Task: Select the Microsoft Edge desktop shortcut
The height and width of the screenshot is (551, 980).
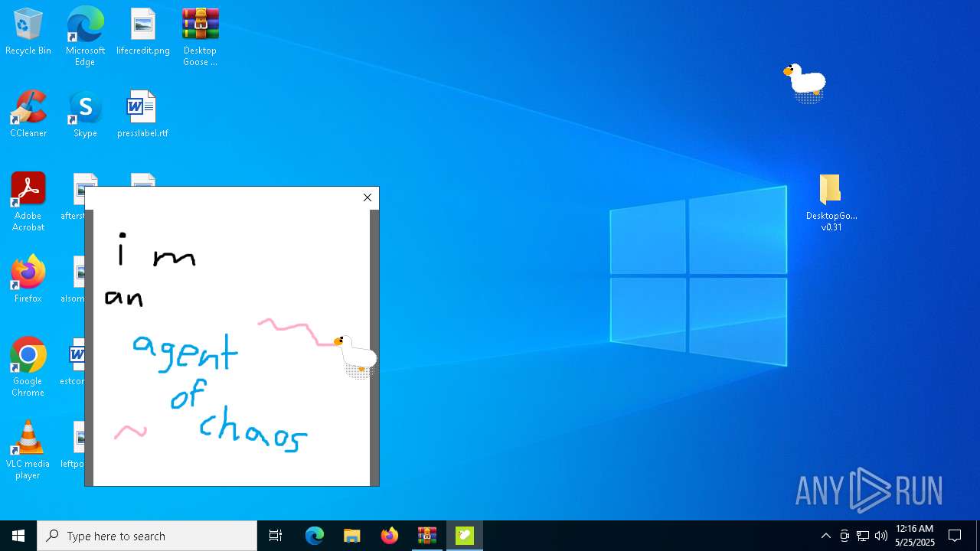Action: pyautogui.click(x=85, y=37)
